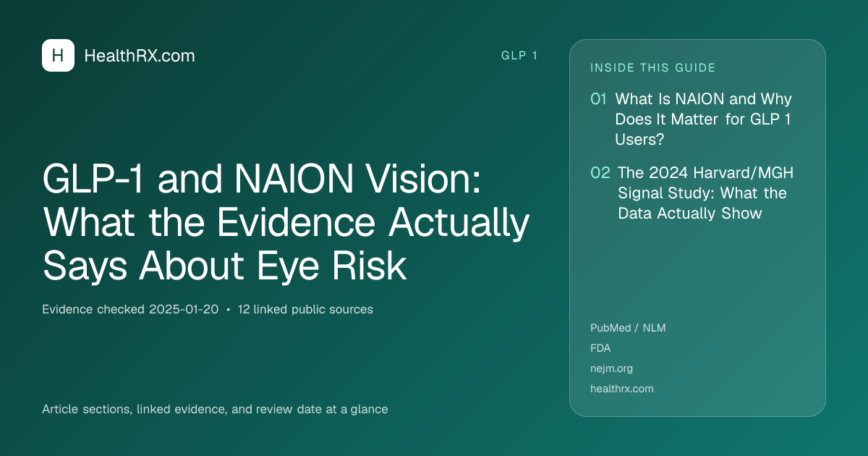
Task: Click the healthrx.com source entry
Action: (x=622, y=389)
